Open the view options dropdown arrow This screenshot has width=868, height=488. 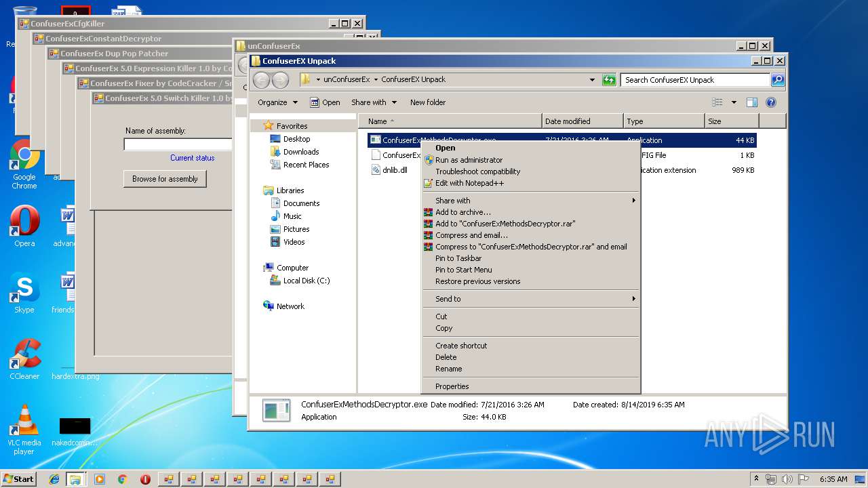(734, 102)
